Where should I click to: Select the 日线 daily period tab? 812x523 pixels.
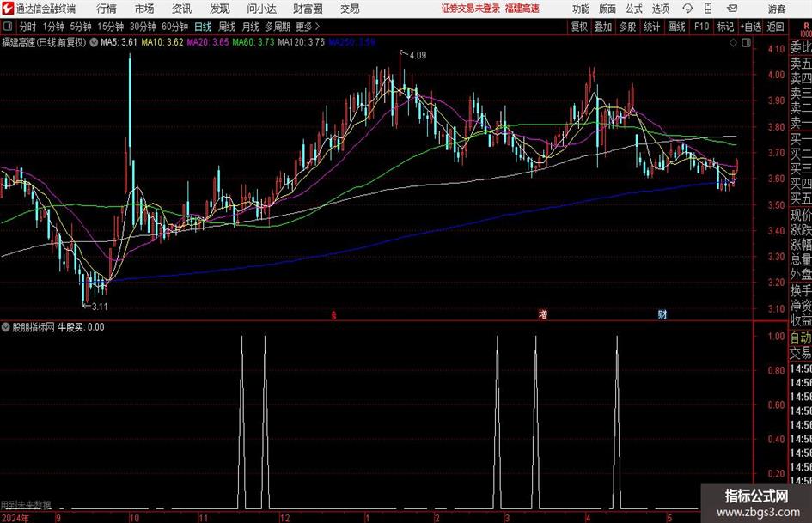click(203, 27)
